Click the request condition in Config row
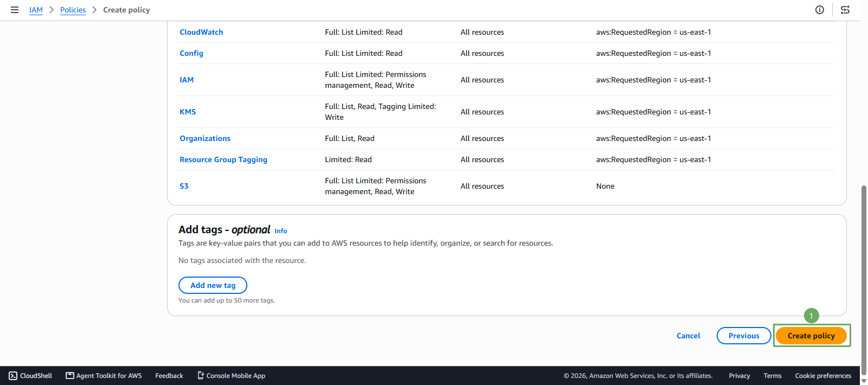Image resolution: width=868 pixels, height=385 pixels. pos(654,53)
